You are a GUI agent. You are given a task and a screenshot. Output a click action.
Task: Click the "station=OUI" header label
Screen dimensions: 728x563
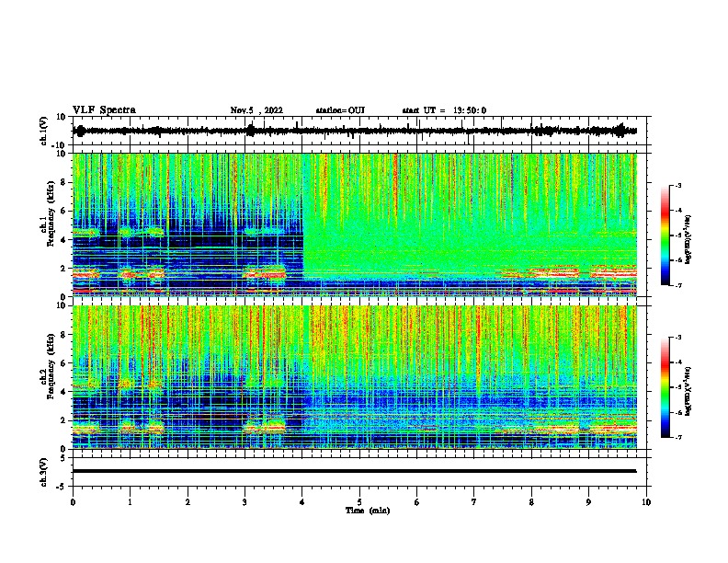[340, 110]
